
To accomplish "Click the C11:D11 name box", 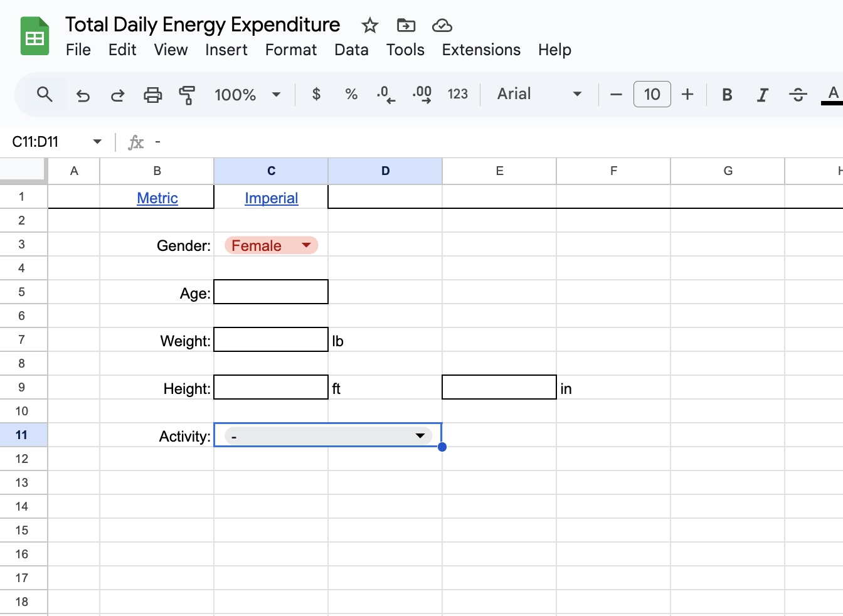I will tap(35, 142).
